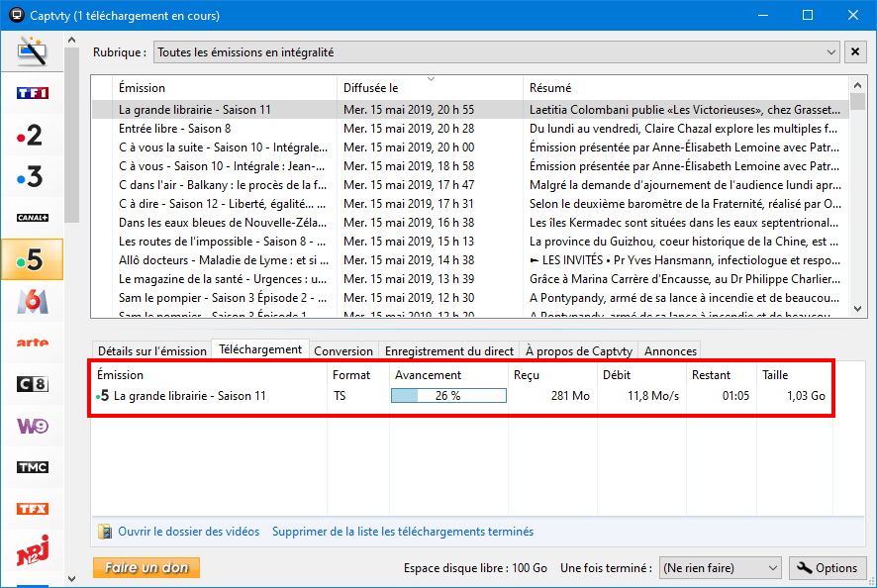Screen dimensions: 877x588
Task: Click the Captvty app icon in title bar
Action: (17, 15)
